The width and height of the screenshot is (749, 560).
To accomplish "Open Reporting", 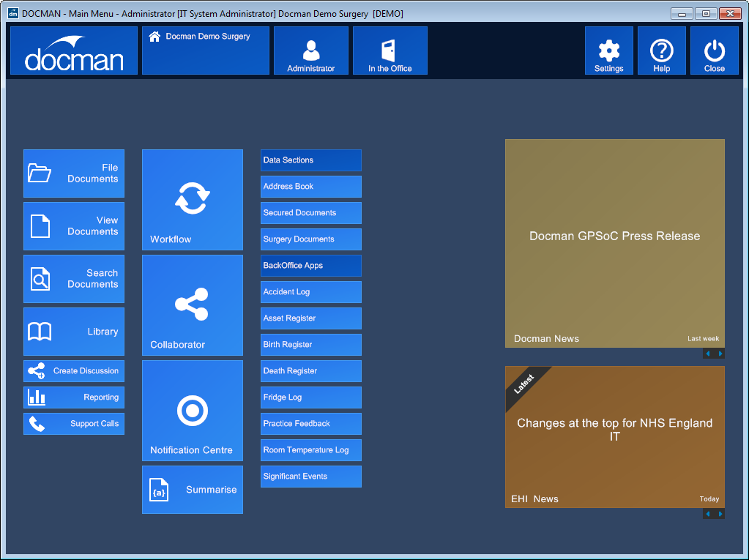I will coord(74,397).
